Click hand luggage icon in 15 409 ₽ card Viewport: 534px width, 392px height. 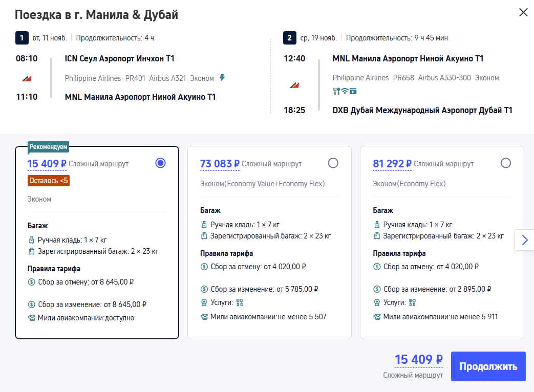[31, 240]
